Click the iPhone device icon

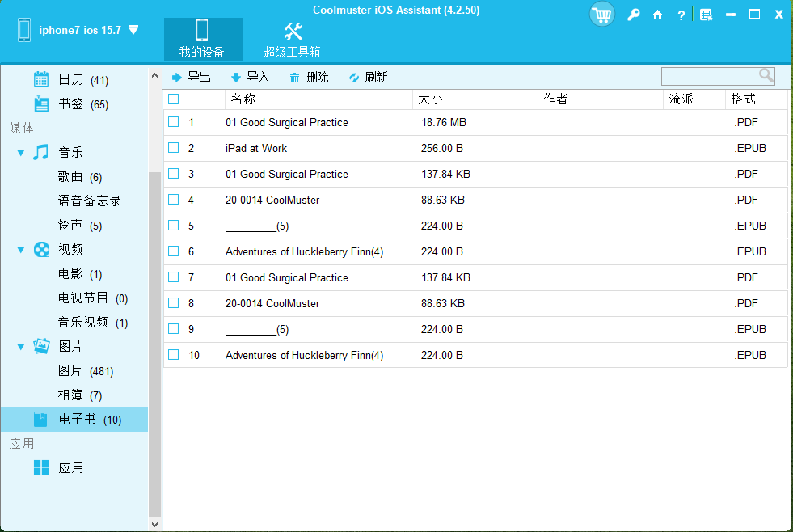pyautogui.click(x=23, y=30)
